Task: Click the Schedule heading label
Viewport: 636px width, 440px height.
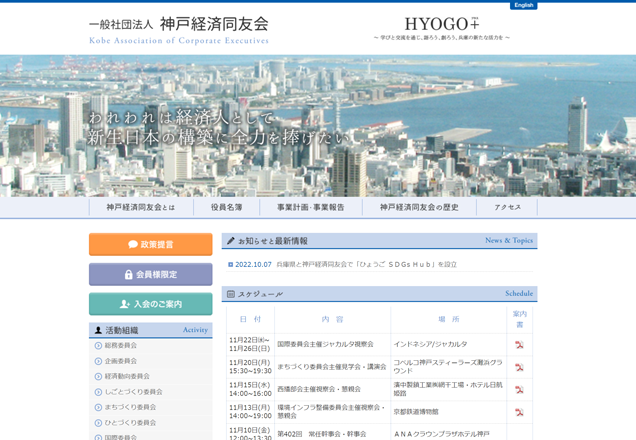Action: point(519,293)
